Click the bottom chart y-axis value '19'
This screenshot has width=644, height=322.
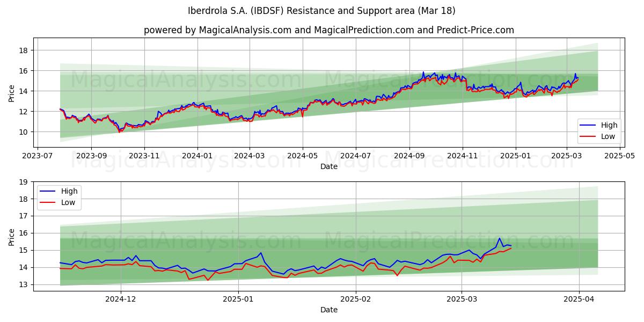tap(24, 182)
